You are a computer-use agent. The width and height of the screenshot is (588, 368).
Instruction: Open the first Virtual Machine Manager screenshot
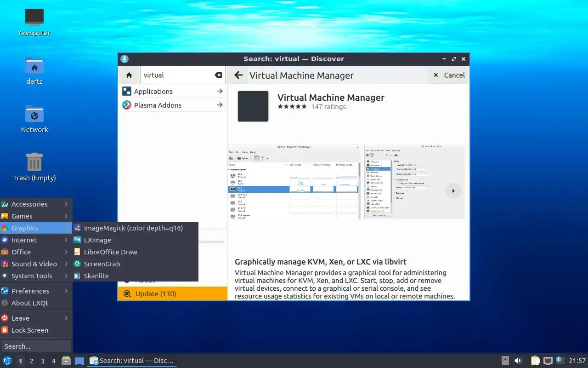294,182
